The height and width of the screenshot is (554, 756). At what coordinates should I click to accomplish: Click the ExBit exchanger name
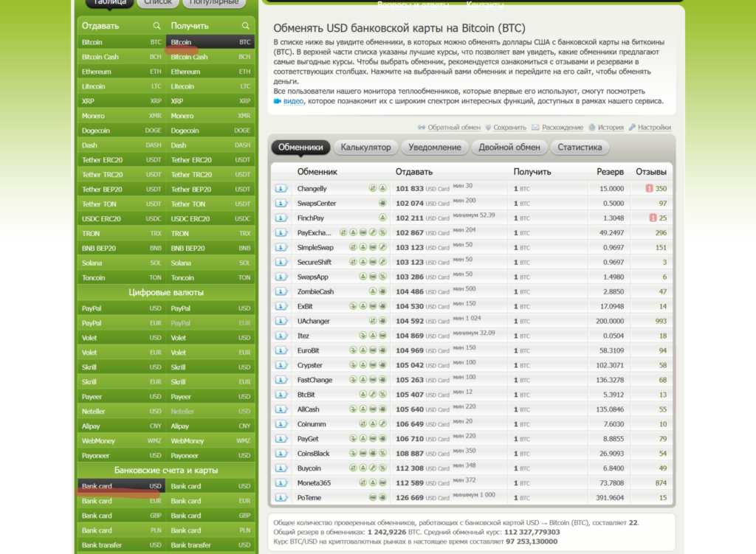(305, 306)
